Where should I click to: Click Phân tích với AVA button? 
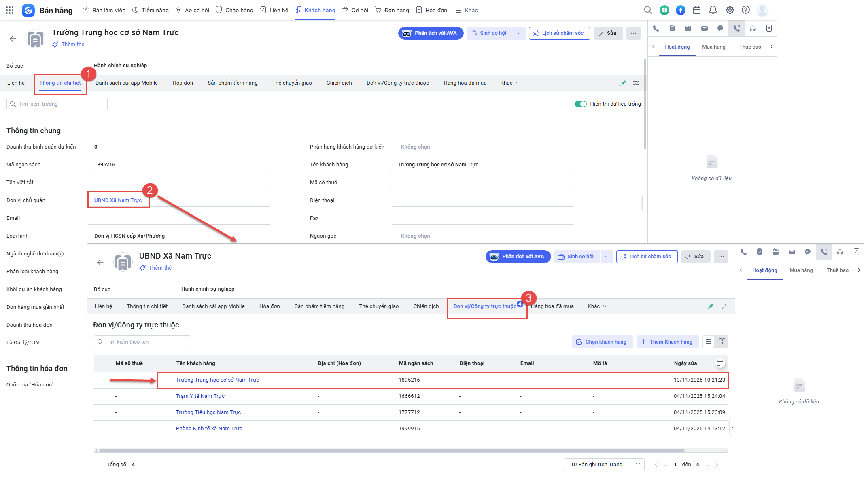[431, 33]
